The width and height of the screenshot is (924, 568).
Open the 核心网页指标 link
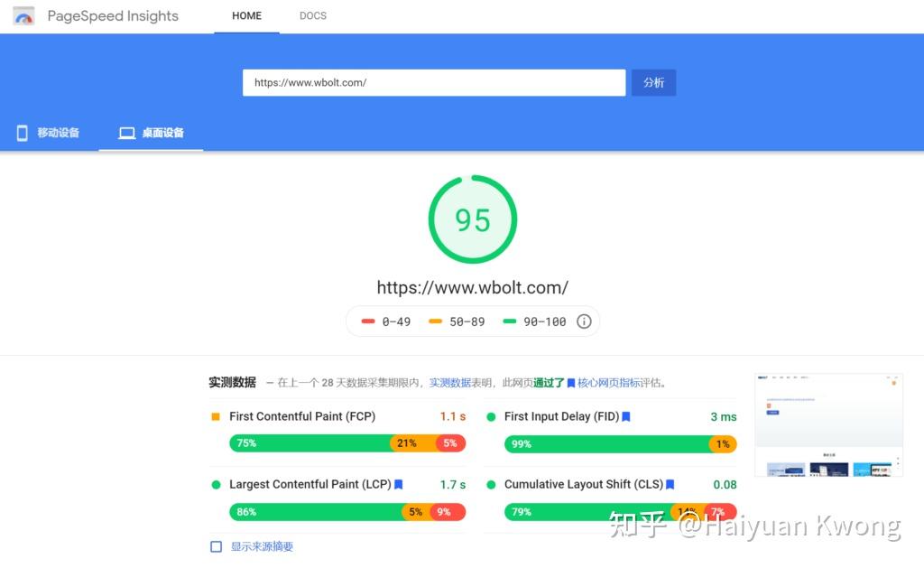click(x=609, y=383)
